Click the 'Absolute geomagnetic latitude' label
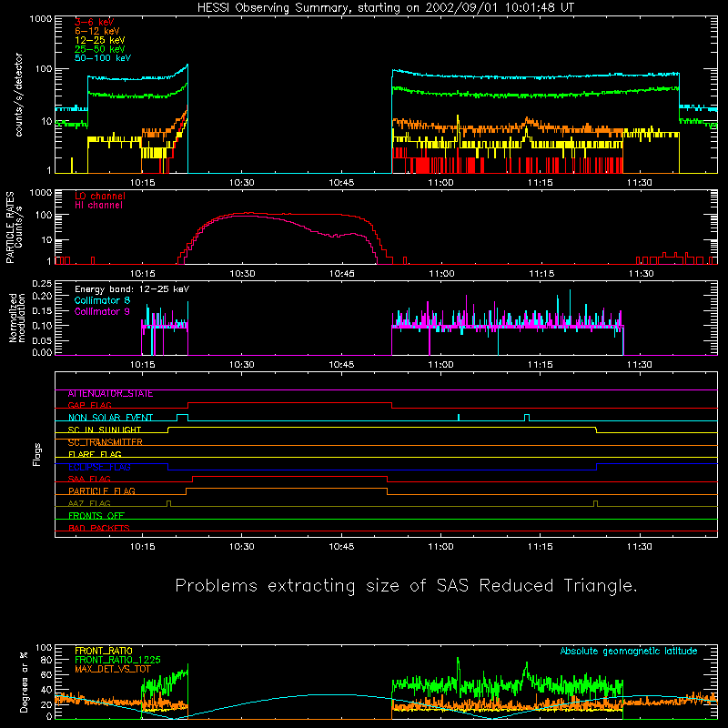 pyautogui.click(x=629, y=652)
